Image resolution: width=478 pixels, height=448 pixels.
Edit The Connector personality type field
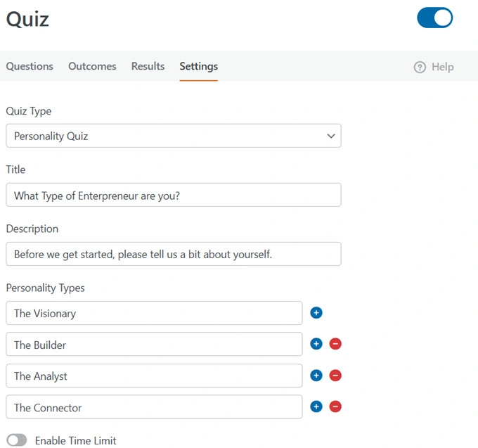coord(154,407)
